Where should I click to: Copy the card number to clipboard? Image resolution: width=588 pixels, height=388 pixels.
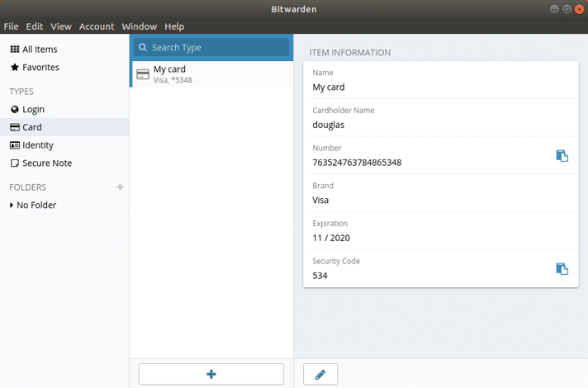562,155
